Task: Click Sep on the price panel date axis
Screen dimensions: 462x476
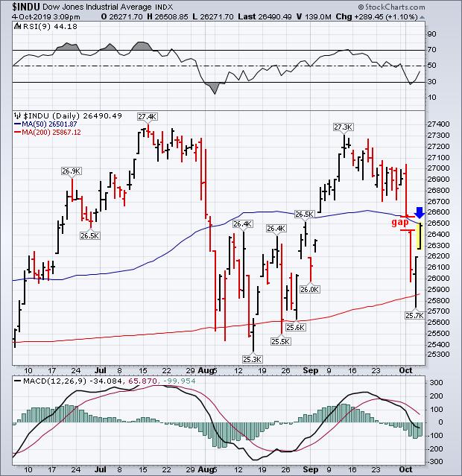Action: [x=311, y=371]
